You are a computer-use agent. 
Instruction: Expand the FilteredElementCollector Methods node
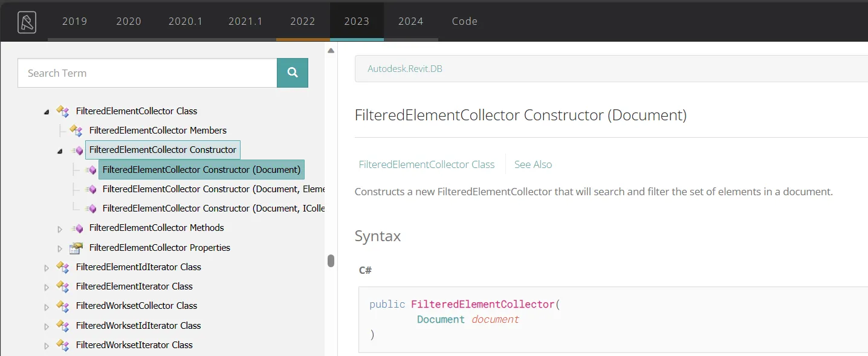coord(60,228)
